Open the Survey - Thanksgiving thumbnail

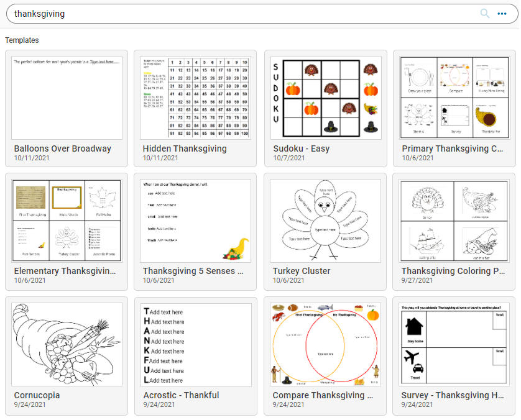click(x=454, y=345)
